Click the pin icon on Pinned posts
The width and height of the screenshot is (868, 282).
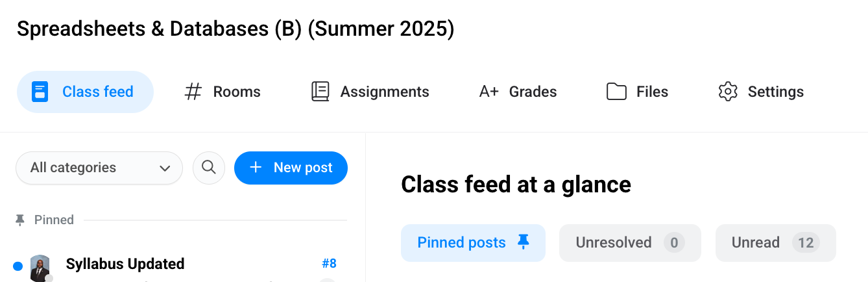[x=523, y=242]
